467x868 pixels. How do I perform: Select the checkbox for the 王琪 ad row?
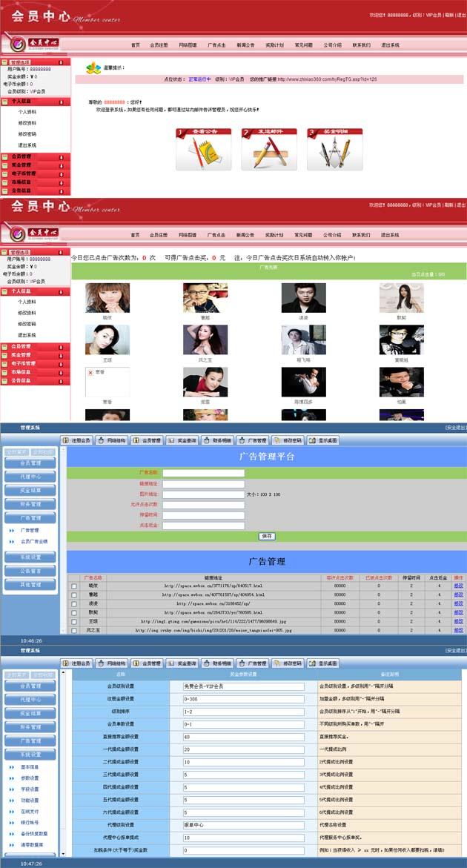tap(73, 621)
